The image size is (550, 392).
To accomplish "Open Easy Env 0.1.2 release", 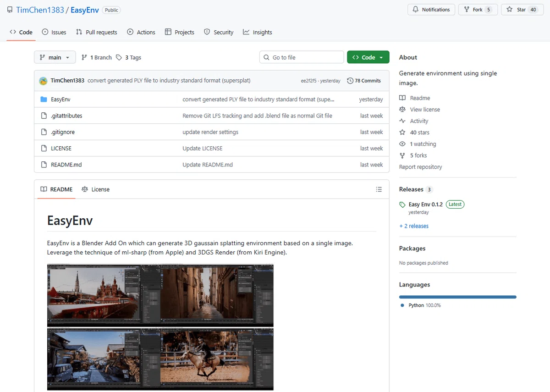I will [426, 204].
